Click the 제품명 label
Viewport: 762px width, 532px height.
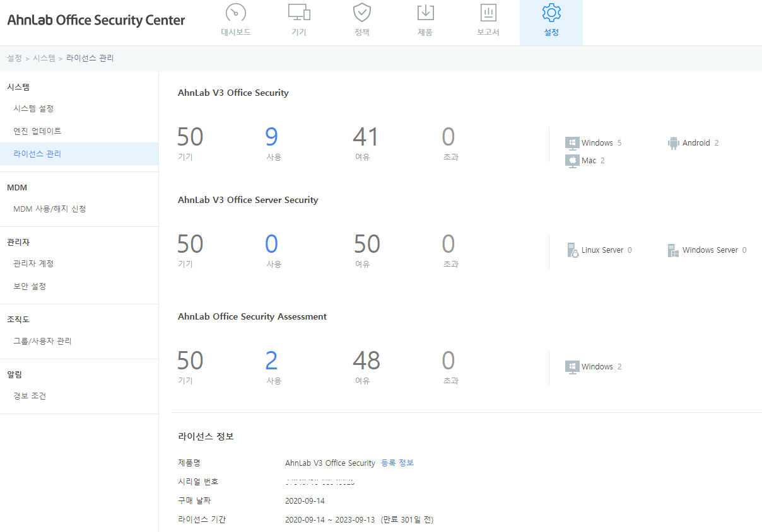point(189,463)
